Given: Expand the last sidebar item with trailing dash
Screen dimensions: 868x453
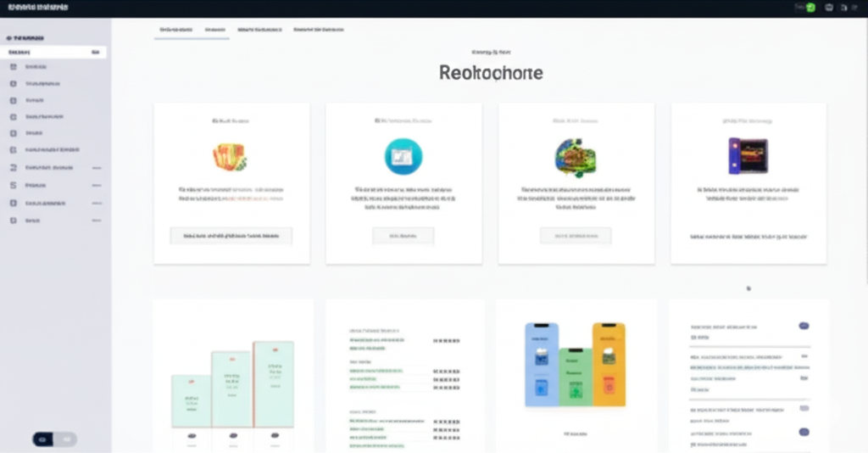Looking at the screenshot, I should (x=54, y=221).
